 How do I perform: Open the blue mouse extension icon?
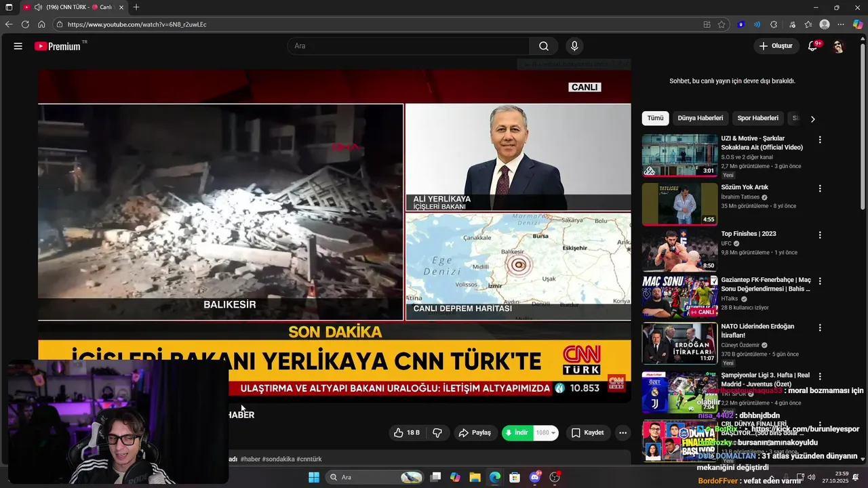pyautogui.click(x=741, y=24)
